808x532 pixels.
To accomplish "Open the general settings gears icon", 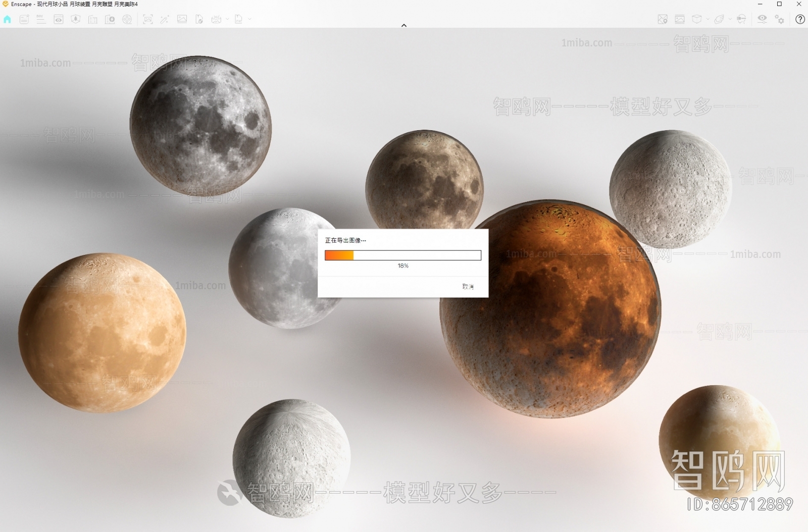I will pyautogui.click(x=780, y=19).
